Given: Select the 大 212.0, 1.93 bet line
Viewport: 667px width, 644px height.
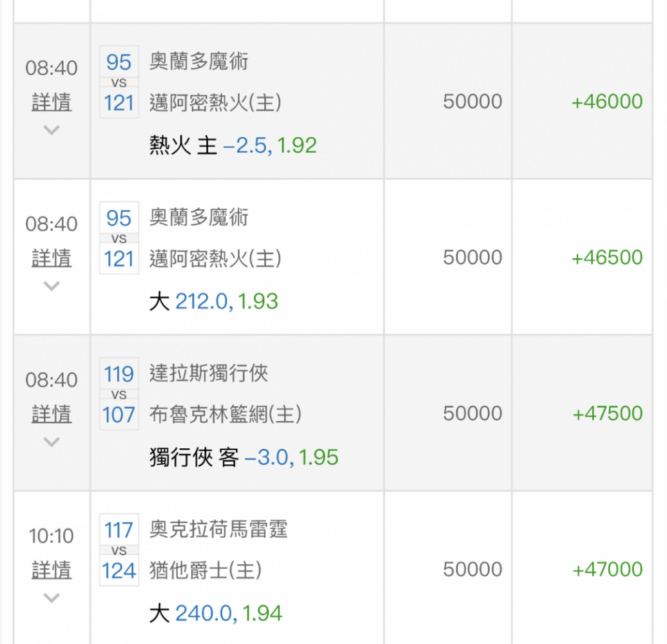Looking at the screenshot, I should 213,301.
